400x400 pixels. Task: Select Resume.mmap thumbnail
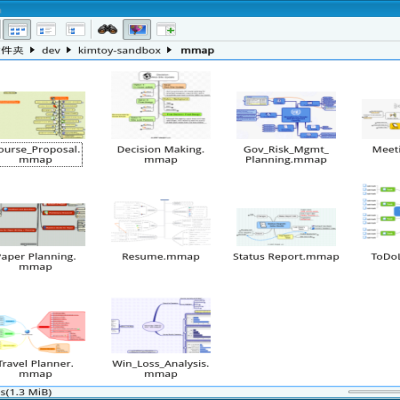tap(161, 222)
